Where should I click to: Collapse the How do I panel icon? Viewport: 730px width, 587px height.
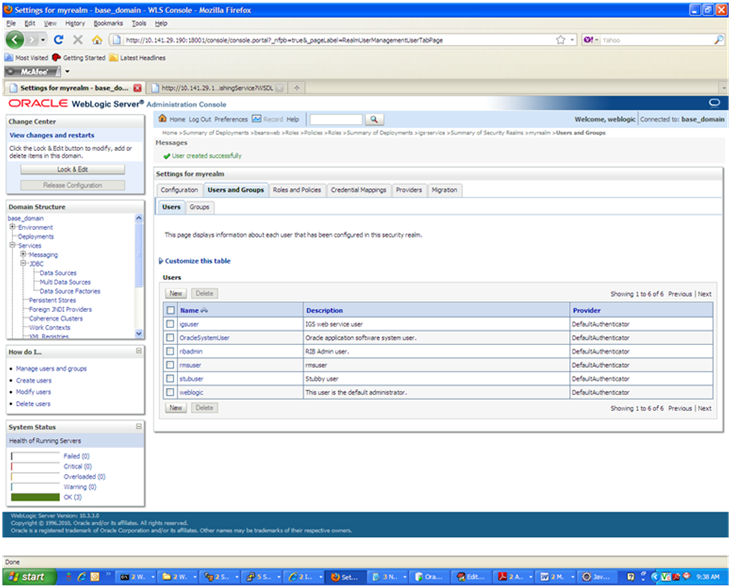139,351
